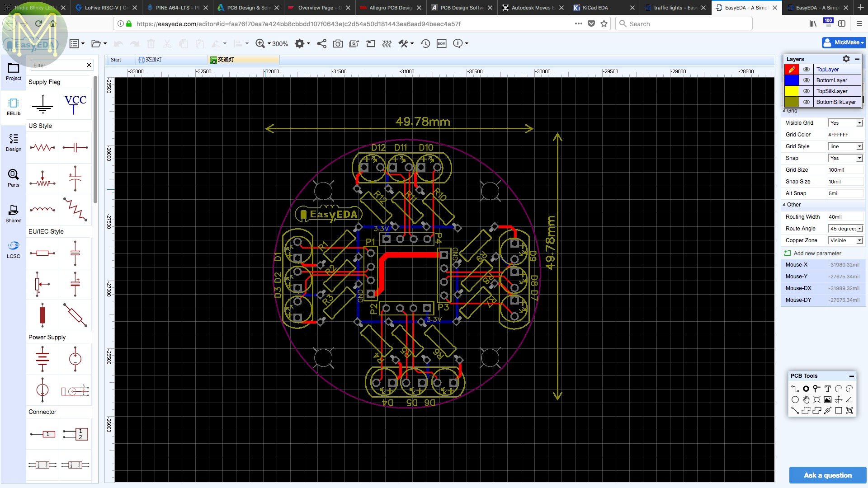Open the Snap Yes/No dropdown
The image size is (868, 488).
[845, 158]
